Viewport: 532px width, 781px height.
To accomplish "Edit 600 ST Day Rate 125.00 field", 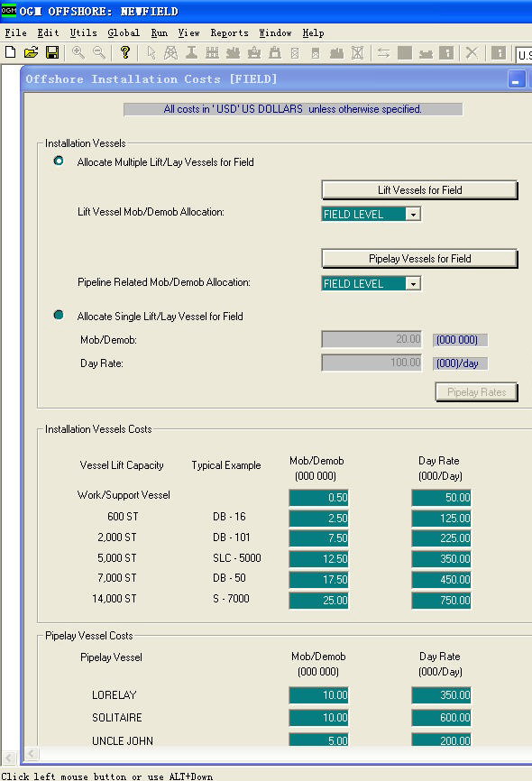I will 441,518.
